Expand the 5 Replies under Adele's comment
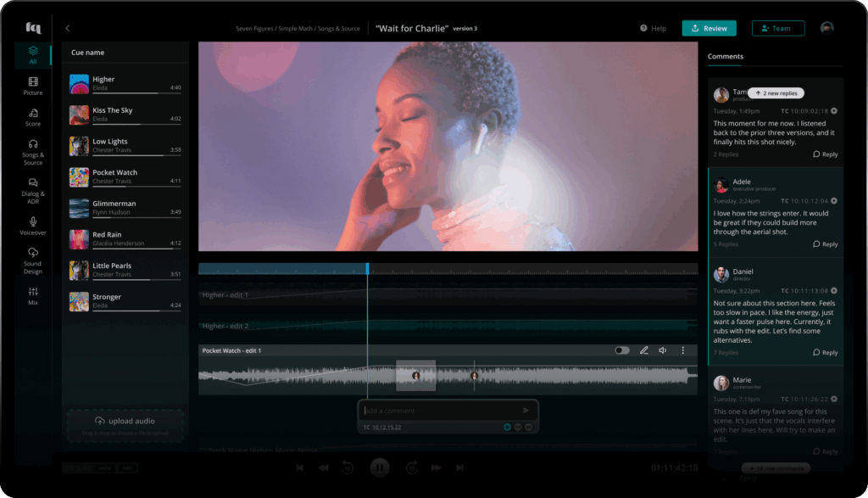868x498 pixels. click(x=726, y=244)
